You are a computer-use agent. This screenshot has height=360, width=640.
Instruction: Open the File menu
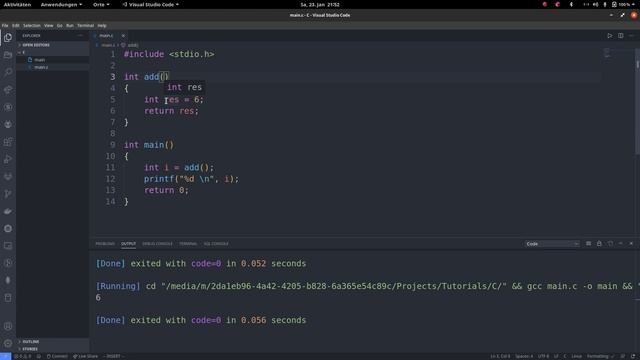click(5, 25)
